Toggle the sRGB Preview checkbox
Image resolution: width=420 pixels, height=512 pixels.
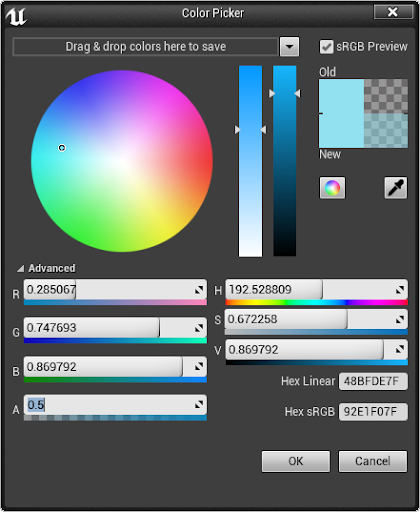click(x=326, y=47)
